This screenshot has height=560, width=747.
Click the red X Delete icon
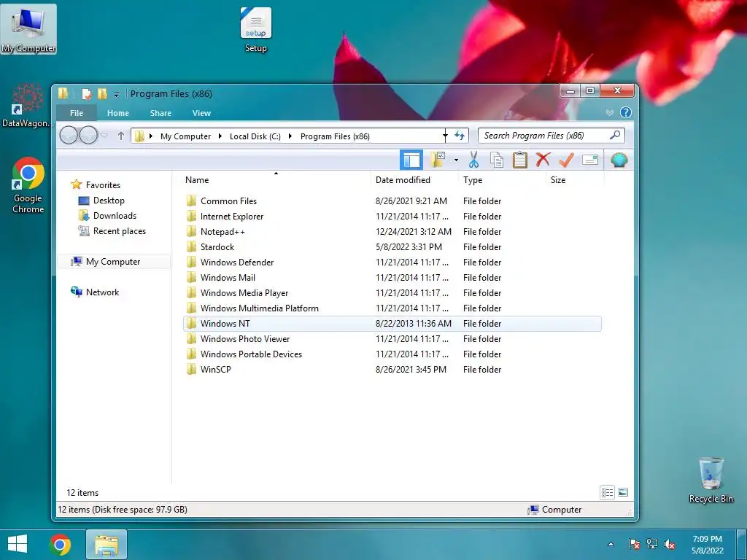[x=543, y=160]
